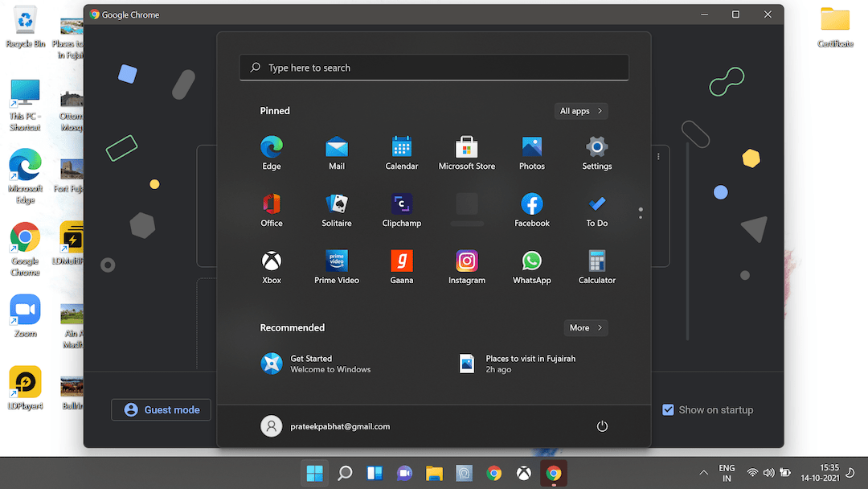Open Teams Chat on taskbar

pos(404,474)
